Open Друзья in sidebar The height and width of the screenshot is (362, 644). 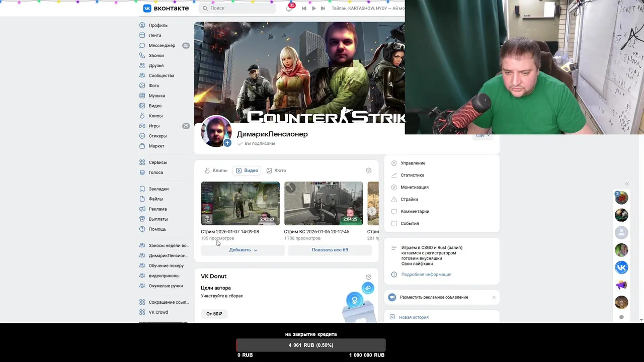(156, 65)
